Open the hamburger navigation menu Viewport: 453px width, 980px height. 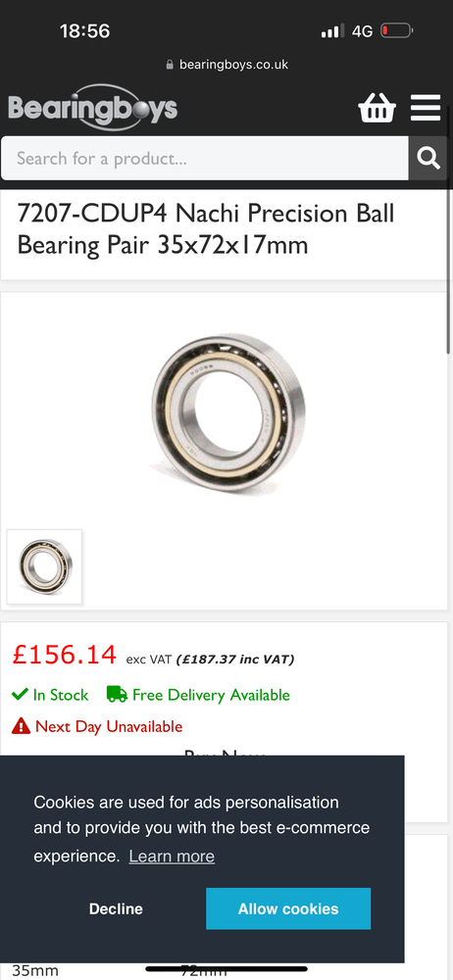426,108
